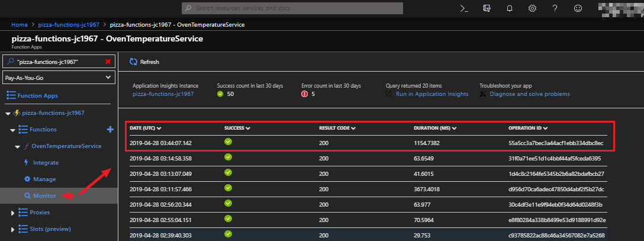Click Diagnose and solve problems link

[530, 94]
